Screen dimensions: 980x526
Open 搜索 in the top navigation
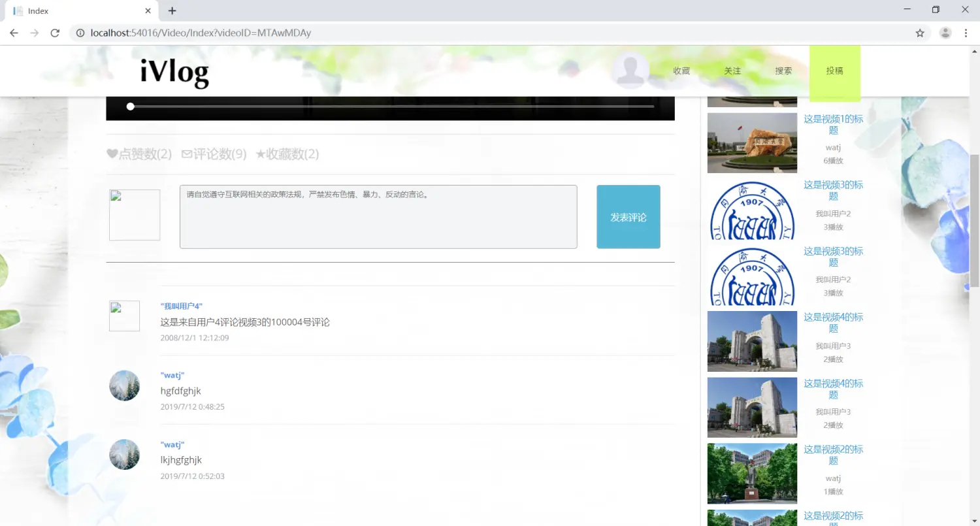coord(783,71)
